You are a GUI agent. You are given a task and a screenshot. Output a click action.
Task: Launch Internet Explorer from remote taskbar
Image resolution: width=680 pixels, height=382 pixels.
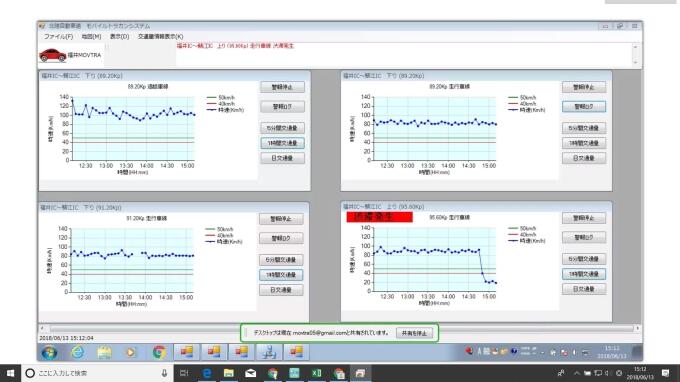[78, 352]
